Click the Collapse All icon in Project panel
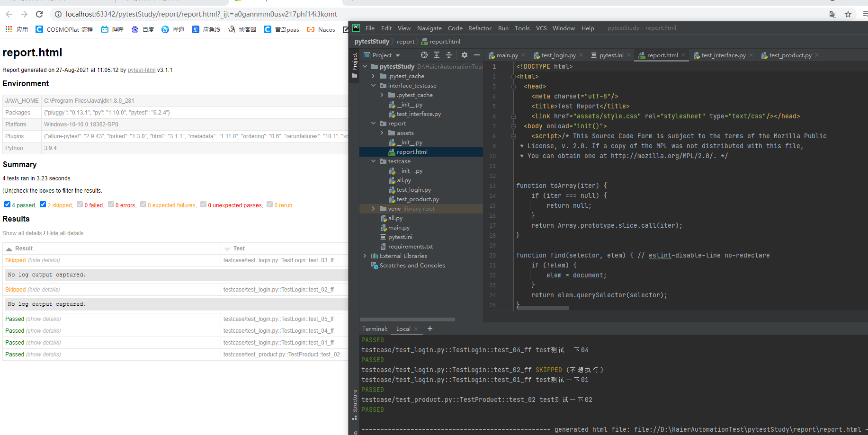868x435 pixels. click(x=449, y=55)
